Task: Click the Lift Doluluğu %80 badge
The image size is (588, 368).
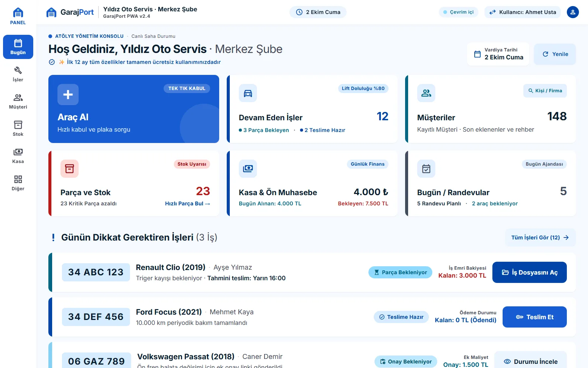Action: point(363,89)
